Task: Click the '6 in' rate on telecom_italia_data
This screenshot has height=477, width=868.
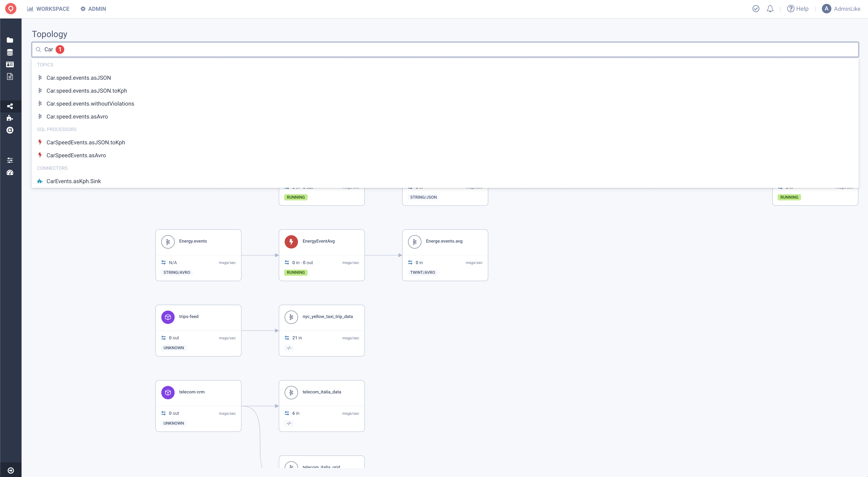Action: coord(296,413)
